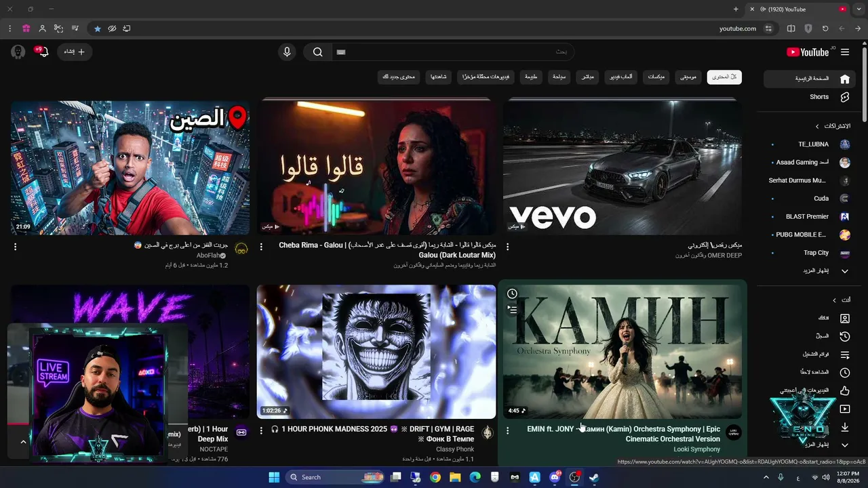Open the Phonk Madness video thumbnail
868x488 pixels.
pos(376,352)
